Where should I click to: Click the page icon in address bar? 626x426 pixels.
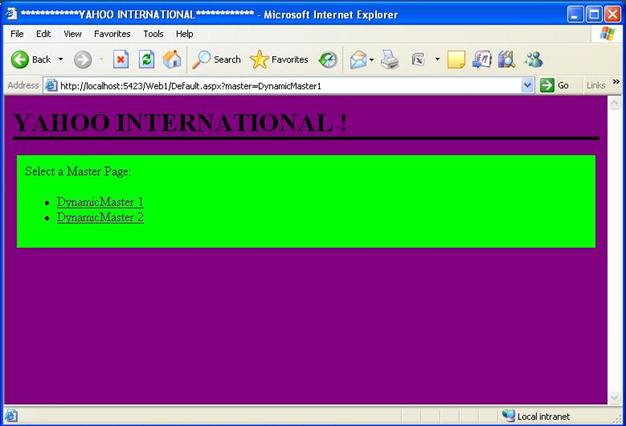pos(51,85)
